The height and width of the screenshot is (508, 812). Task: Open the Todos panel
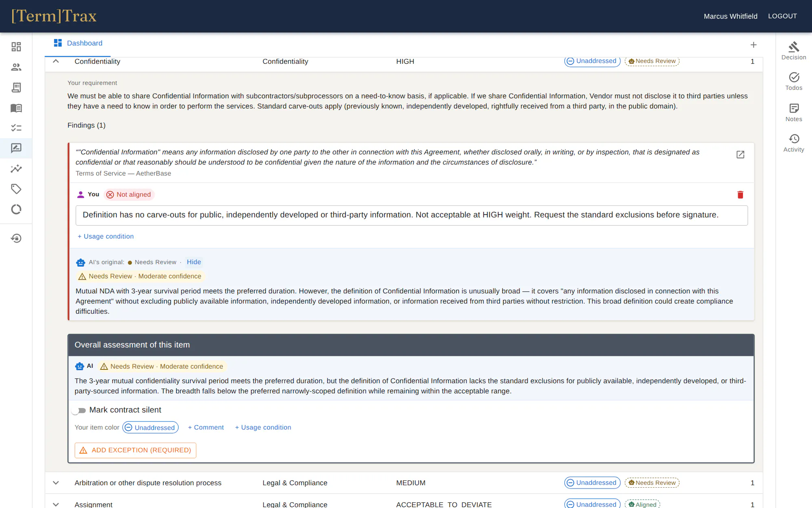point(794,81)
